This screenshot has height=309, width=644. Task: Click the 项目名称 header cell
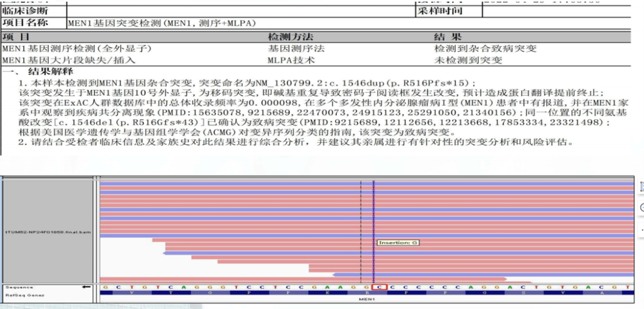[26, 23]
